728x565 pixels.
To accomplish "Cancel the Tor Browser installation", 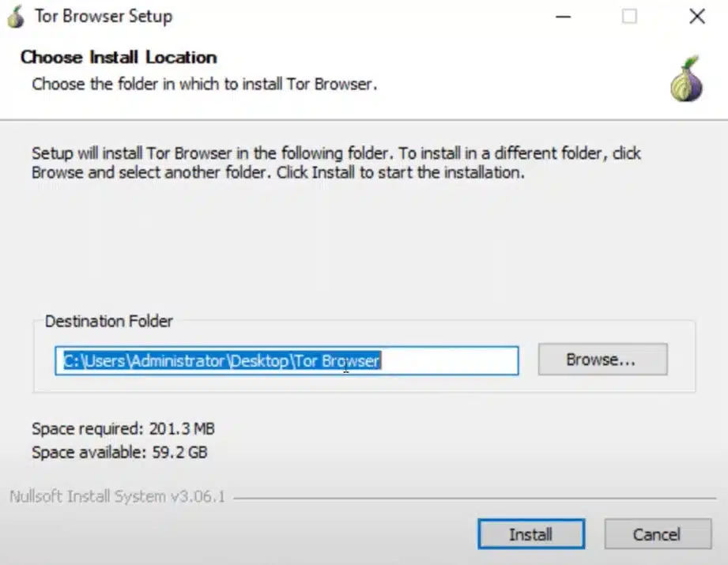I will (658, 534).
